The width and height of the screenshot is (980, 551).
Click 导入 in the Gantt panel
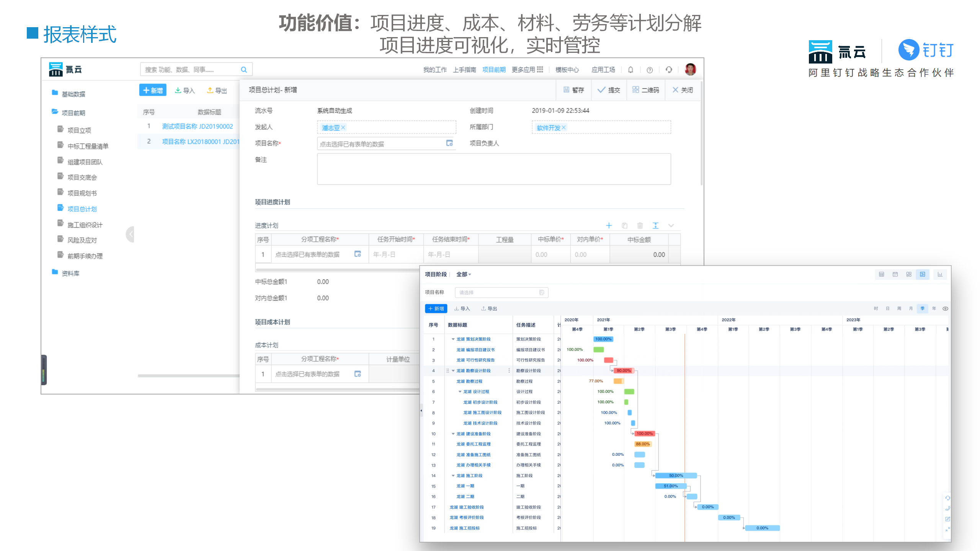pyautogui.click(x=462, y=308)
